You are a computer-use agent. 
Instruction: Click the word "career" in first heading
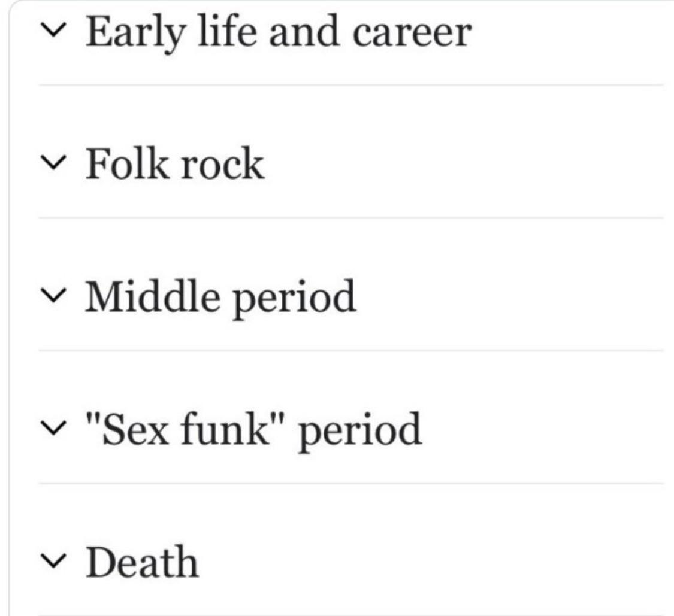412,34
